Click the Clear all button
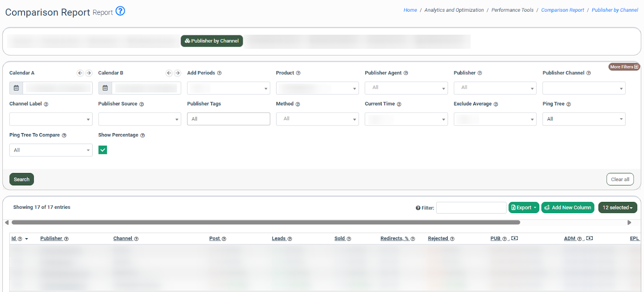644x292 pixels. coord(620,179)
